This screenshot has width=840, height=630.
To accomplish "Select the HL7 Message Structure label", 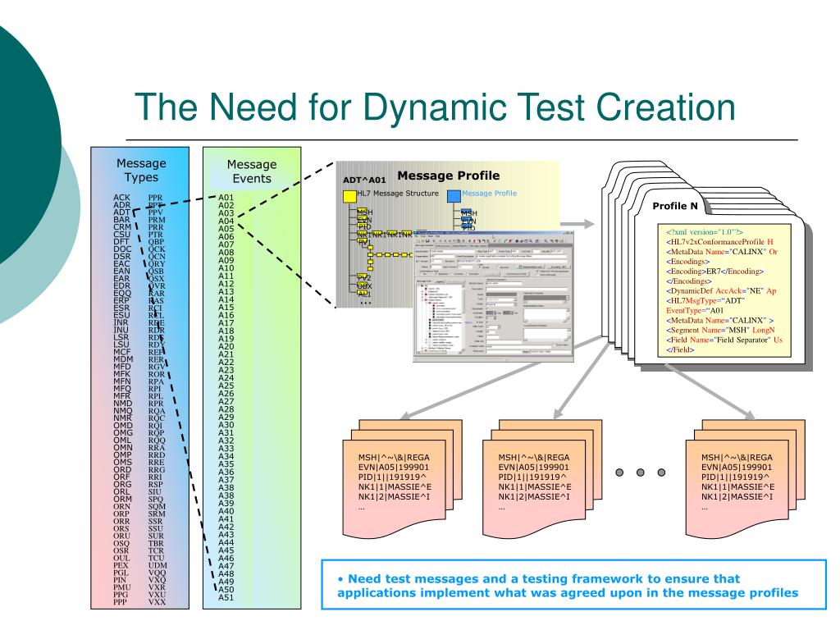I will click(x=398, y=194).
